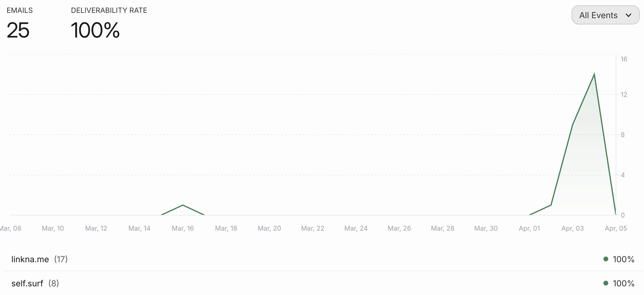644x295 pixels.
Task: Click the Deliverability Rate 100% value
Action: tap(95, 30)
